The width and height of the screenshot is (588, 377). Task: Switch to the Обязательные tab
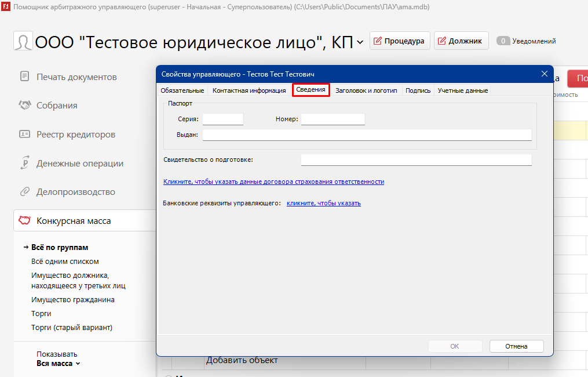click(182, 90)
